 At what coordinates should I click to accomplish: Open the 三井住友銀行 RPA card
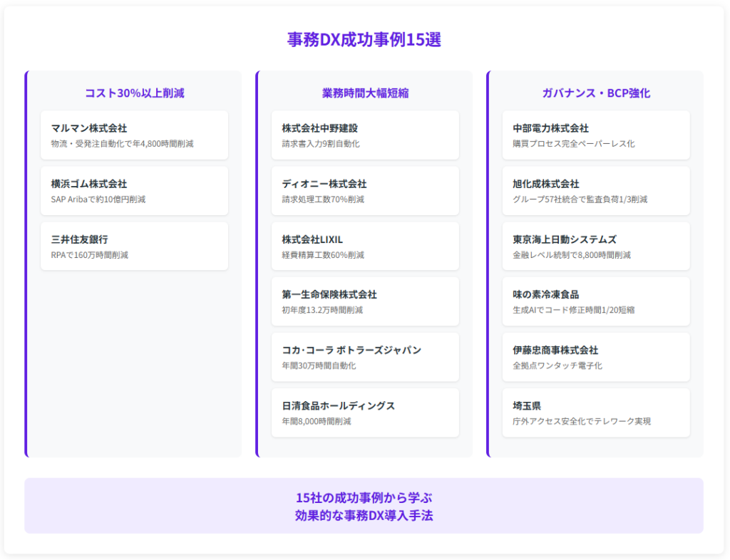click(134, 247)
